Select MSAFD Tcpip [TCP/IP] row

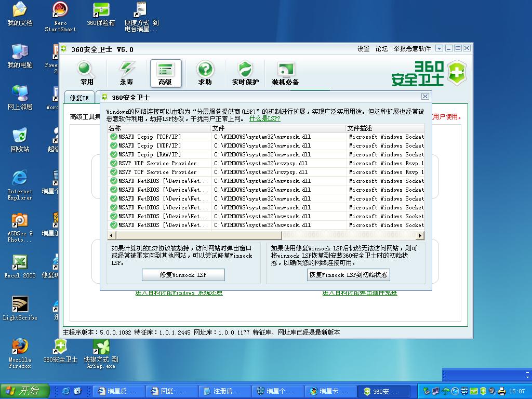265,137
